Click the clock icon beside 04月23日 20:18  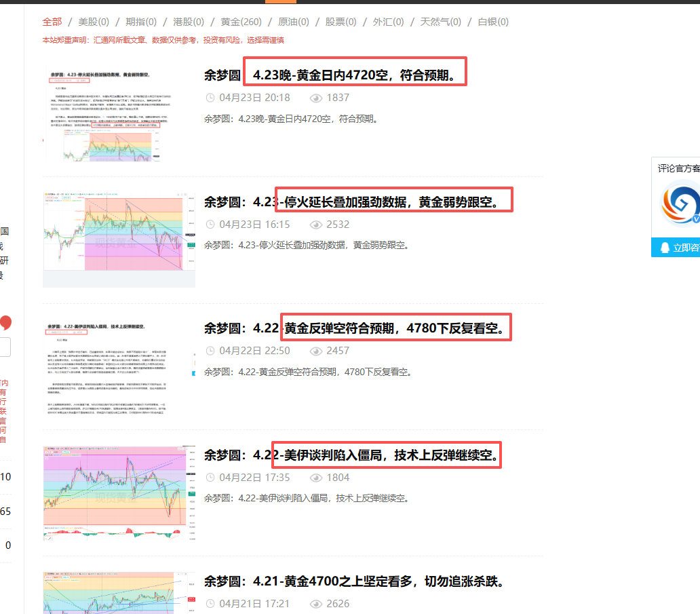click(210, 98)
